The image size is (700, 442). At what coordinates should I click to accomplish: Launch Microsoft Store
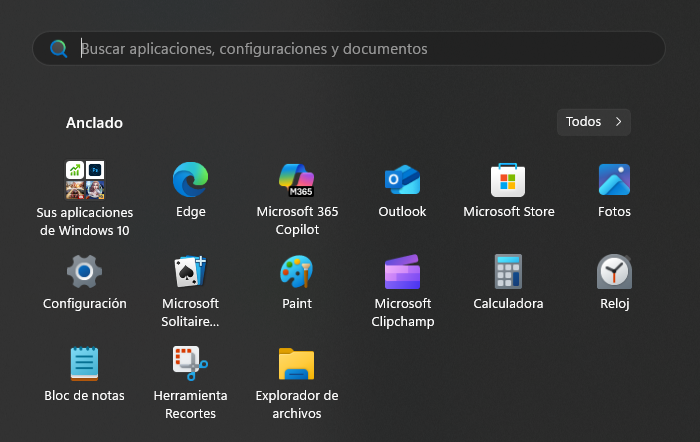pos(508,180)
